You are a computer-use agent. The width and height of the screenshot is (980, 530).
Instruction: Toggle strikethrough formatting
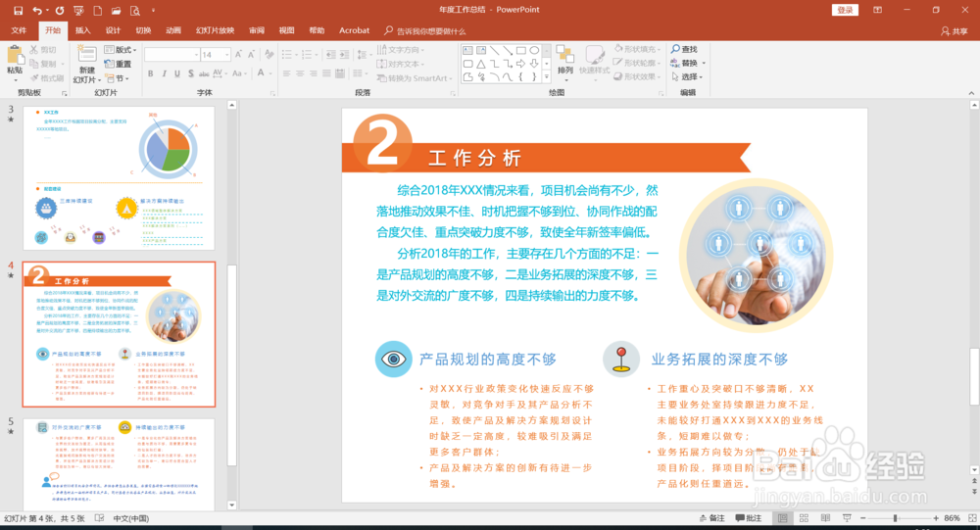204,73
